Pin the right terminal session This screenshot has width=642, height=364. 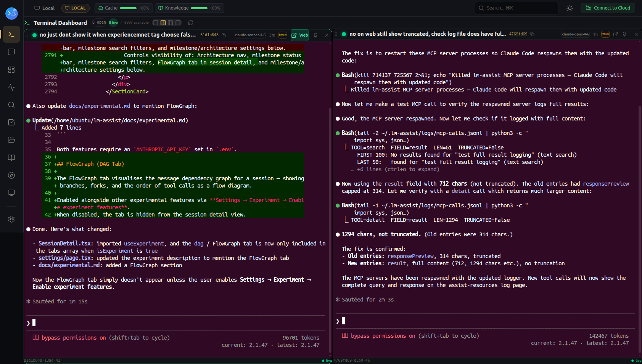pos(625,34)
